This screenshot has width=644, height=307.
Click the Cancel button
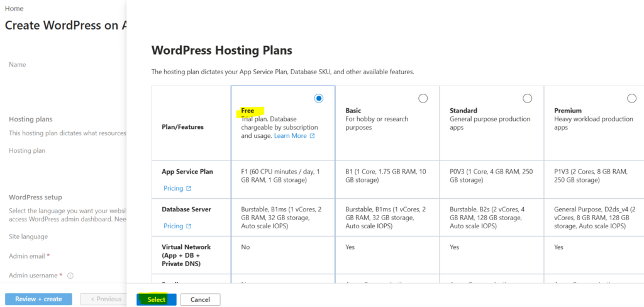201,299
